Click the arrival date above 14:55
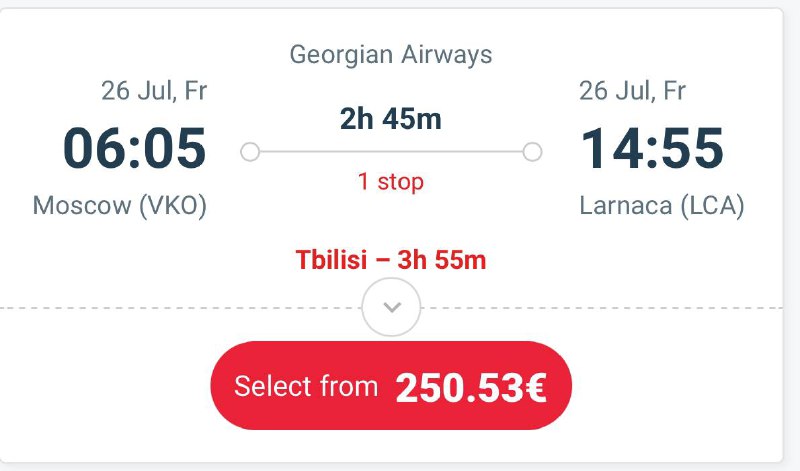Image resolution: width=800 pixels, height=471 pixels. click(x=632, y=91)
